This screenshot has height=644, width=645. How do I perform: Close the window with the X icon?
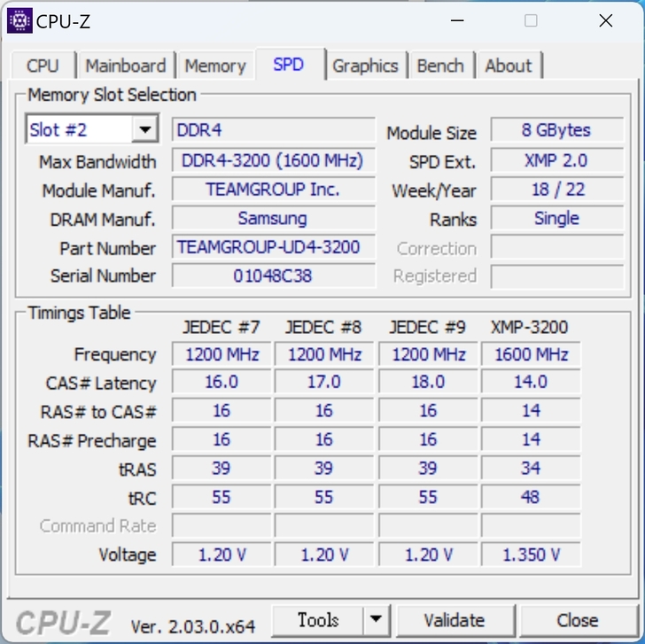(x=605, y=20)
